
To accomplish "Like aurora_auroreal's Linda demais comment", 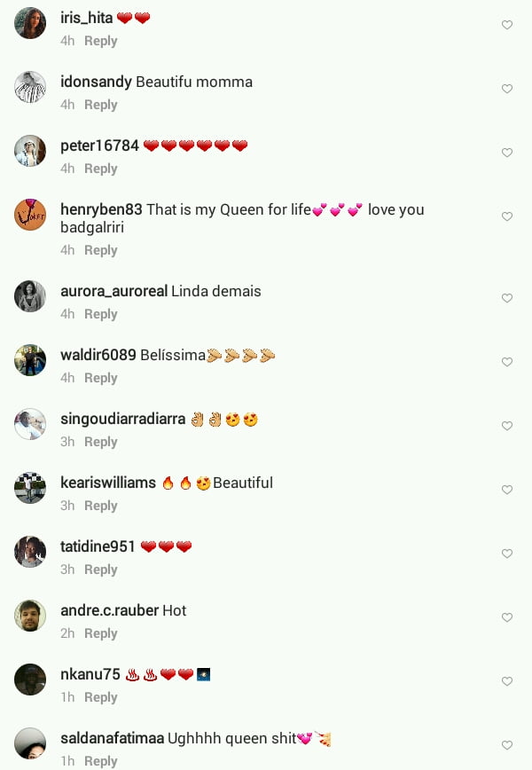I will click(507, 297).
